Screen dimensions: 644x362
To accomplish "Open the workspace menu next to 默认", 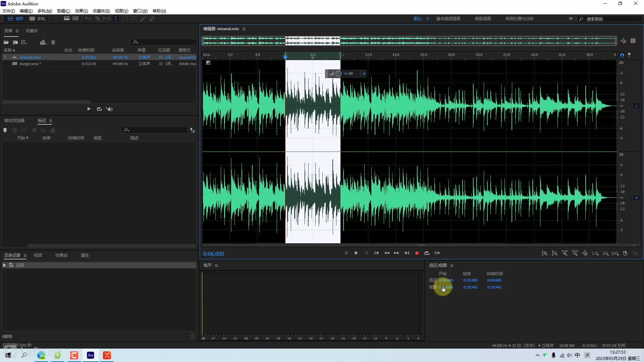I will pos(428,19).
